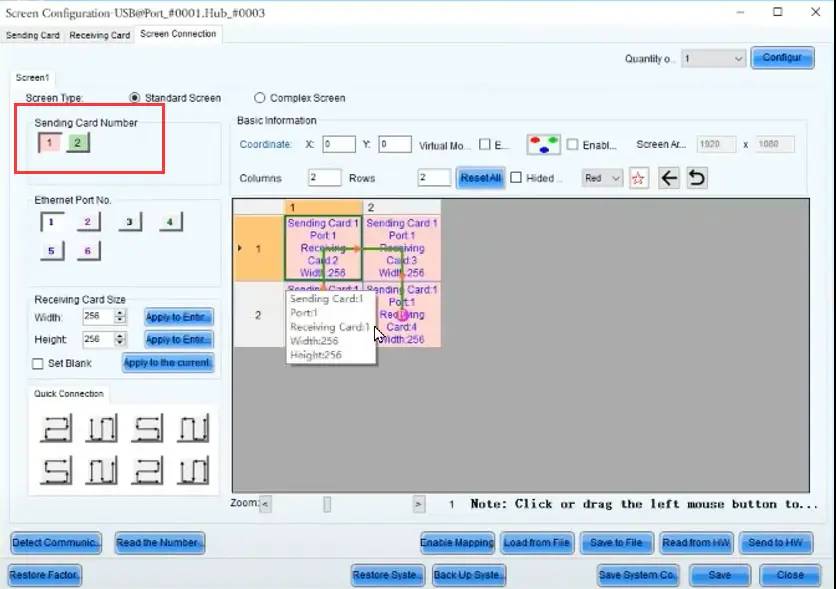
Task: Decrease receiving card Width with down arrow
Action: coord(120,320)
